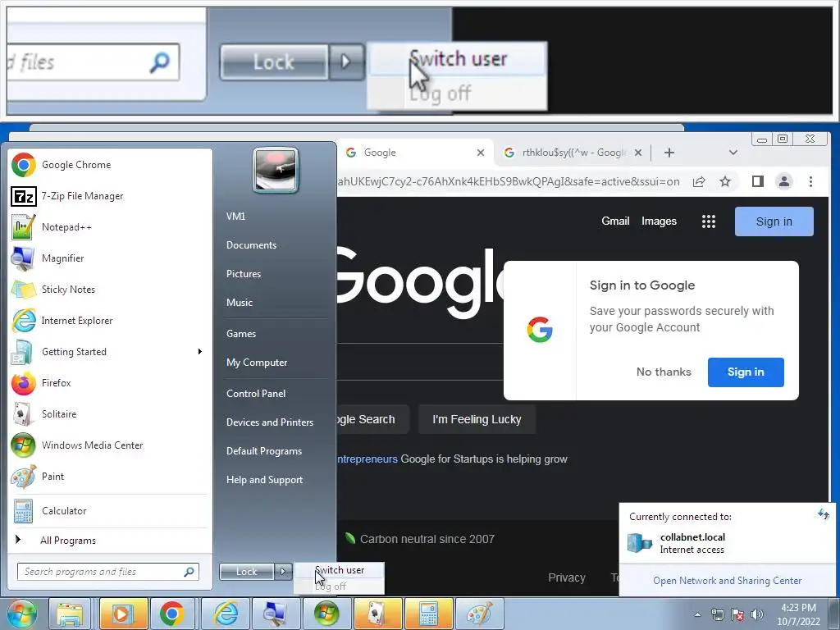Click I'm Feeling Lucky button
This screenshot has height=630, width=840.
coord(477,419)
